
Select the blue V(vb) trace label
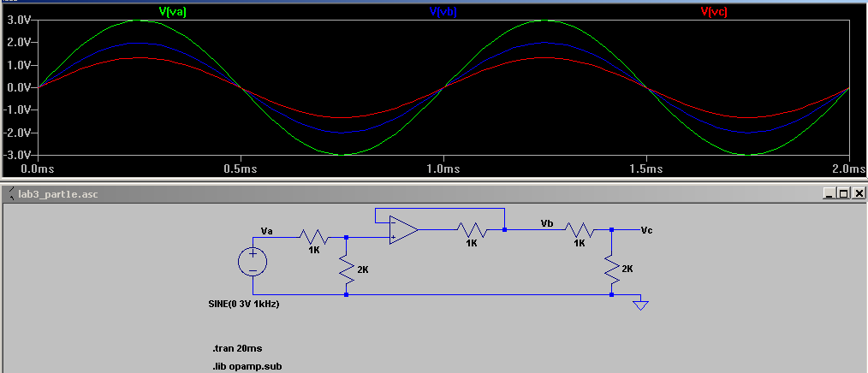(443, 12)
